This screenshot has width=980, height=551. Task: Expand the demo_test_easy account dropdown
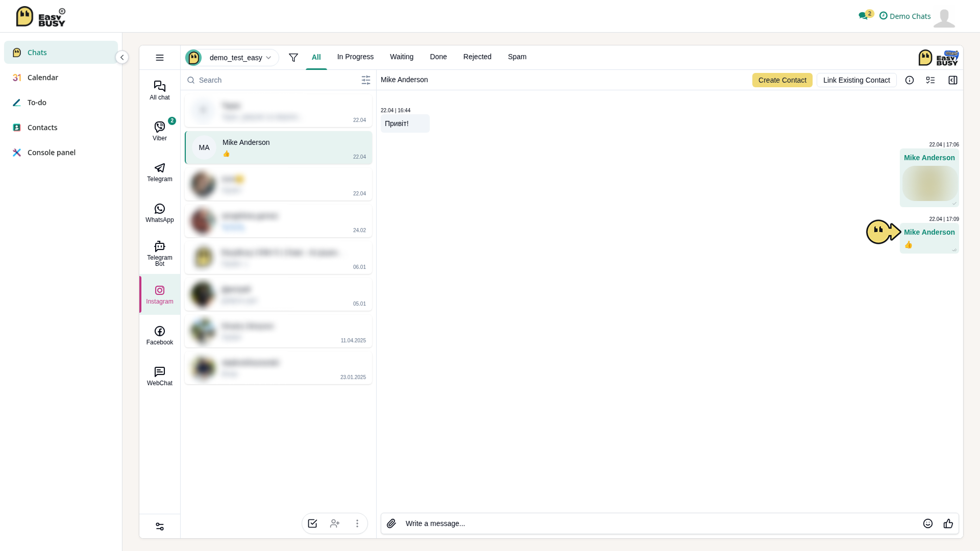pos(232,58)
